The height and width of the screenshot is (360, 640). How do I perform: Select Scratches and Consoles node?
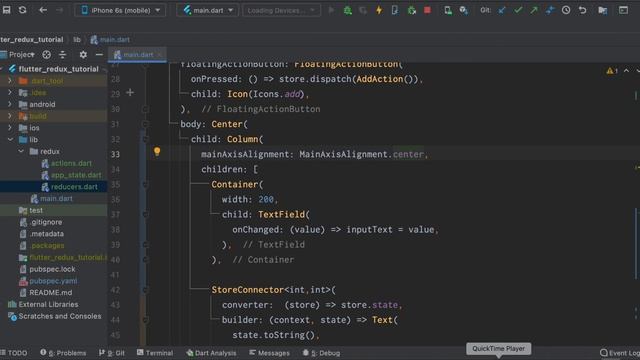click(x=55, y=316)
